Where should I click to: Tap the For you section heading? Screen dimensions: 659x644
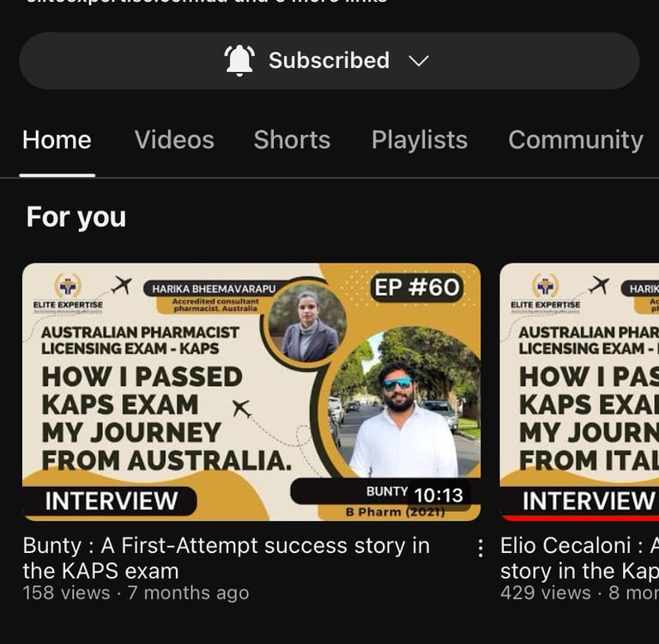76,217
